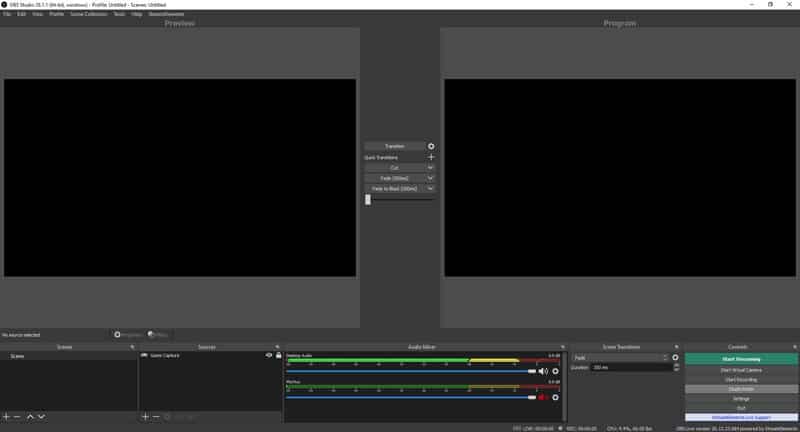The width and height of the screenshot is (800, 432).
Task: Toggle the lock on Game Capture source
Action: pos(279,355)
